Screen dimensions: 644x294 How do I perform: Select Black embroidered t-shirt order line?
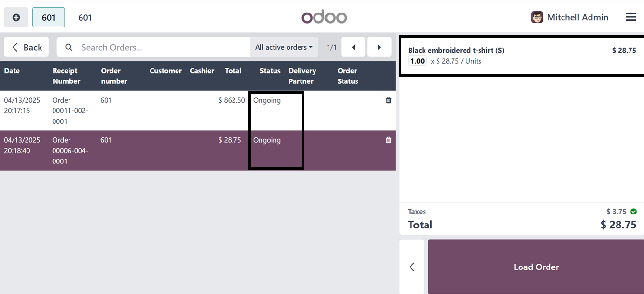522,55
